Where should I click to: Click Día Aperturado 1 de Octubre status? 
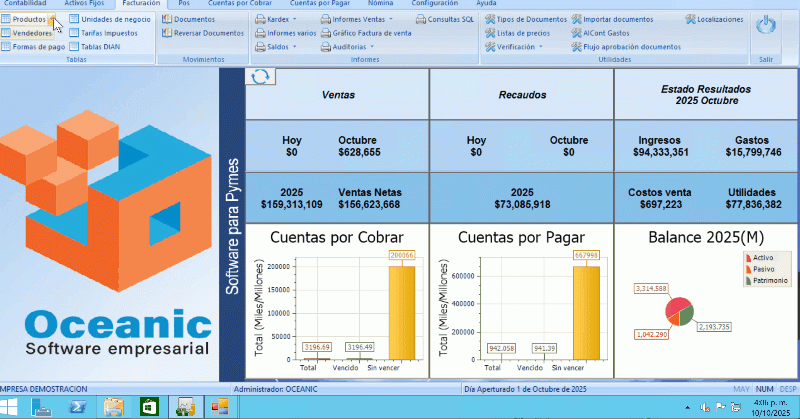(525, 389)
